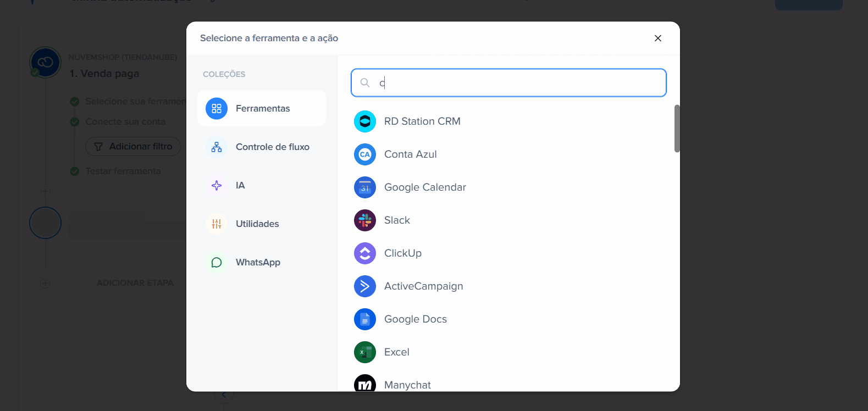Click the ClickUp logo icon
Image resolution: width=868 pixels, height=411 pixels.
click(365, 253)
